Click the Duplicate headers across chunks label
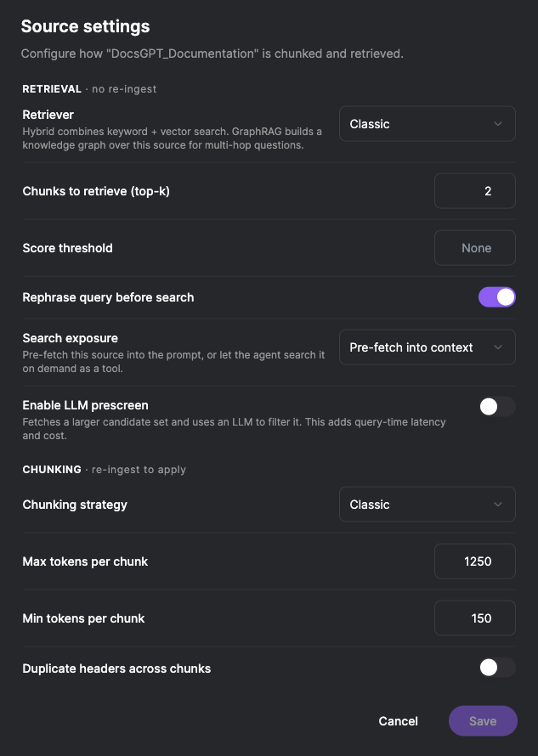 click(x=116, y=669)
